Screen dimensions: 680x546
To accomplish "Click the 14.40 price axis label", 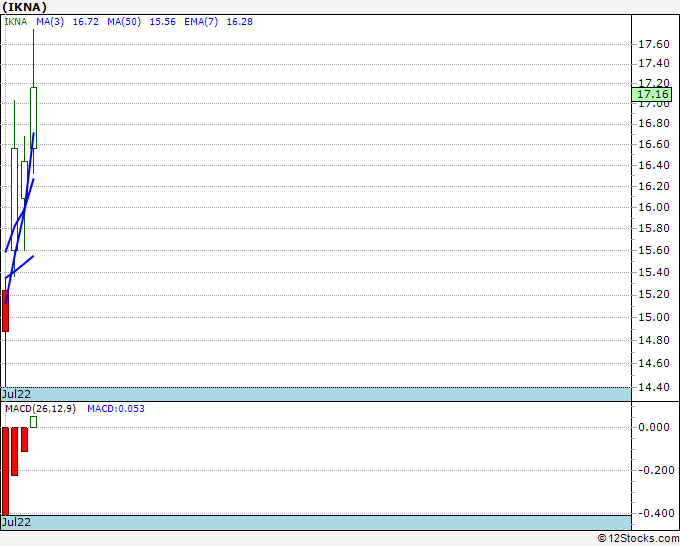I will pos(654,387).
